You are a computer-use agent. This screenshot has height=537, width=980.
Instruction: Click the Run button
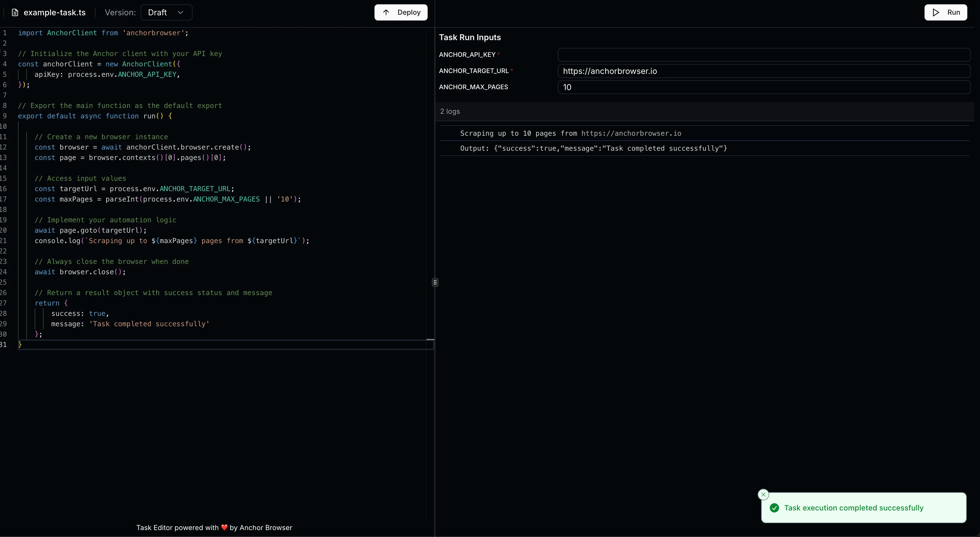click(946, 12)
